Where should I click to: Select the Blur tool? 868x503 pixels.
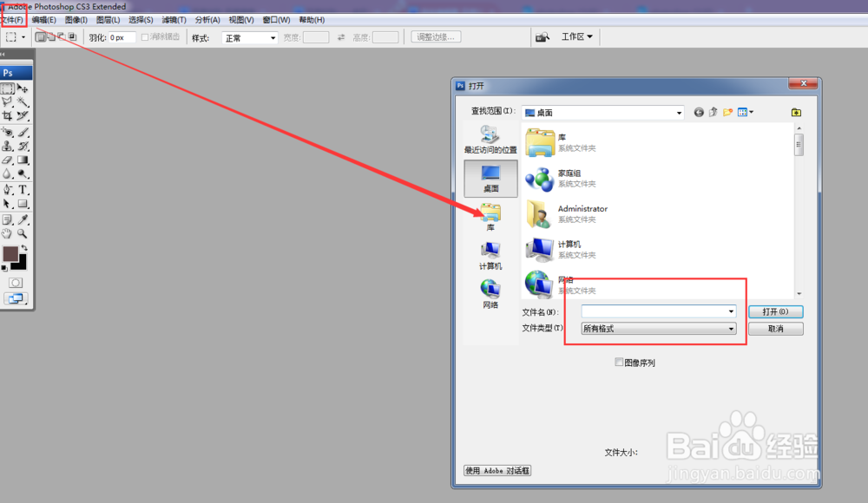pos(7,173)
